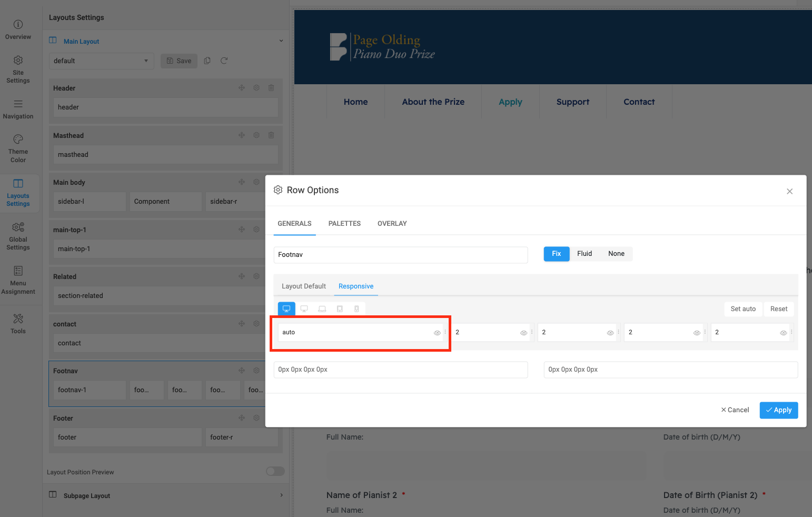Go to Home in the site menu
812x517 pixels.
click(x=356, y=102)
